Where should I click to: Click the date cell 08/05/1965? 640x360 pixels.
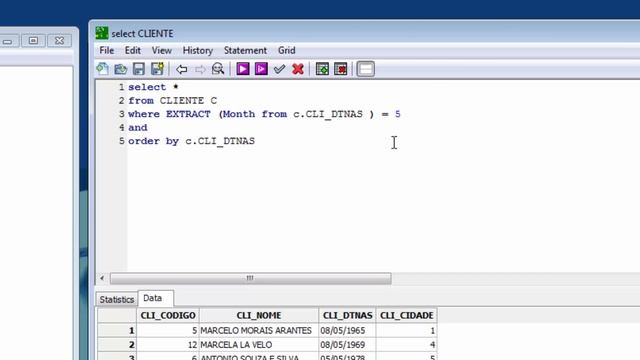pos(347,330)
